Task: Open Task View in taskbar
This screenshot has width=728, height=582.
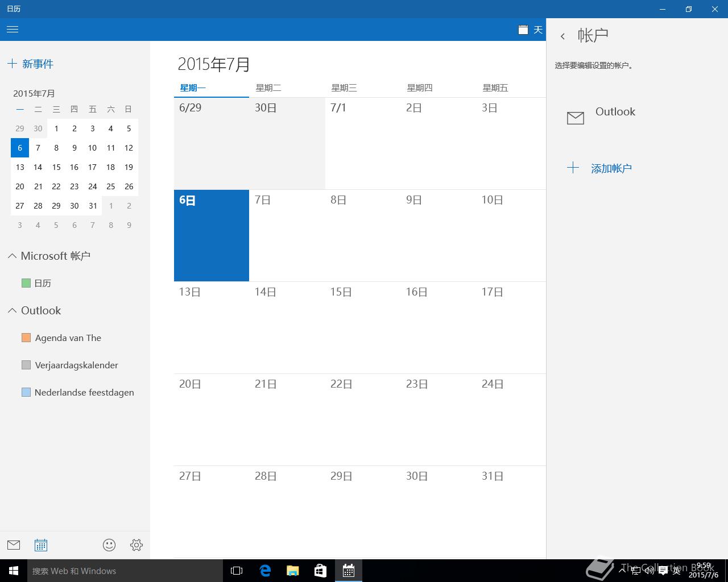Action: (237, 571)
